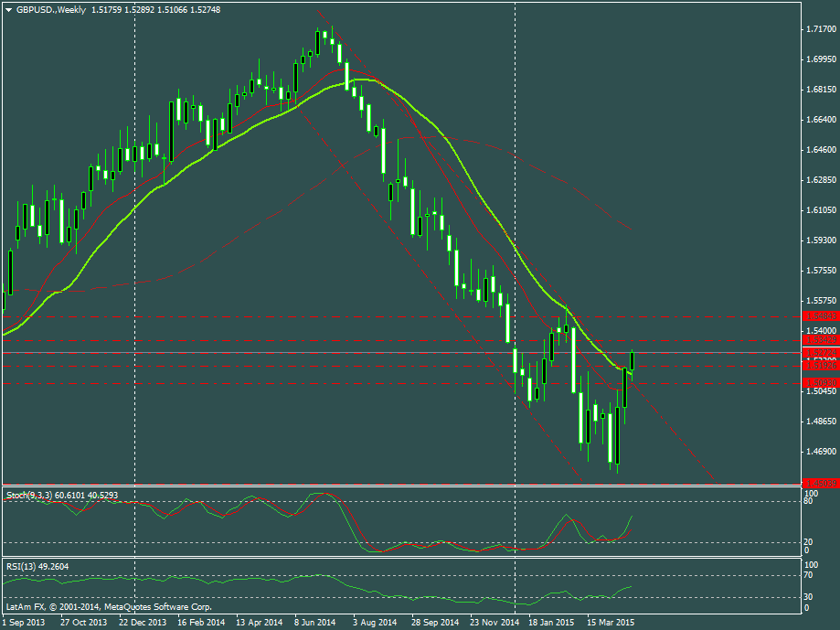The image size is (840, 630).
Task: Select the RSI(13) indicator label
Action: [23, 566]
